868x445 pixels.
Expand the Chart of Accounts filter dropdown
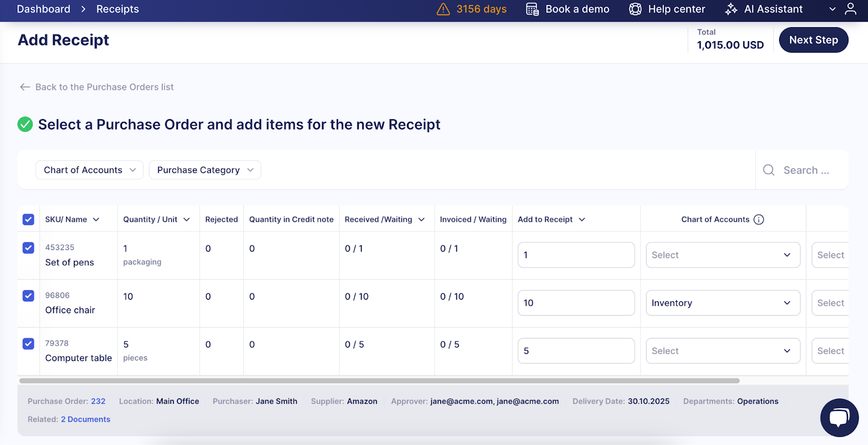coord(90,170)
